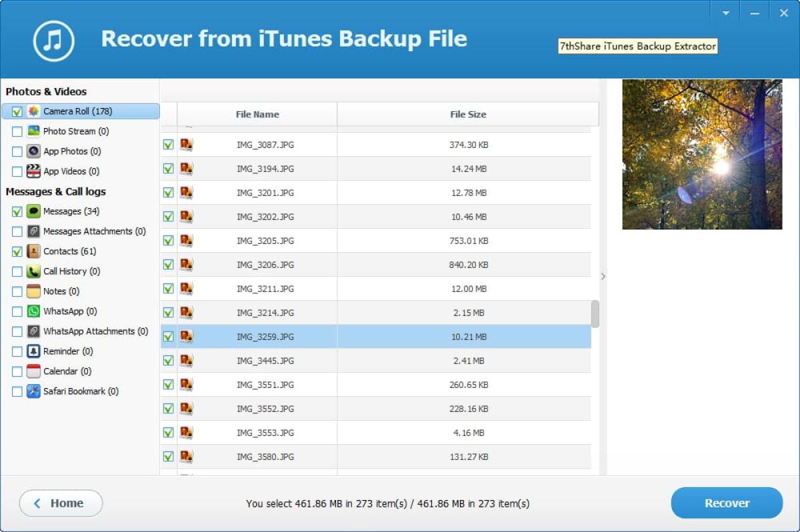Screen dimensions: 800x532
Task: Select the Messages chat icon
Action: [x=34, y=211]
